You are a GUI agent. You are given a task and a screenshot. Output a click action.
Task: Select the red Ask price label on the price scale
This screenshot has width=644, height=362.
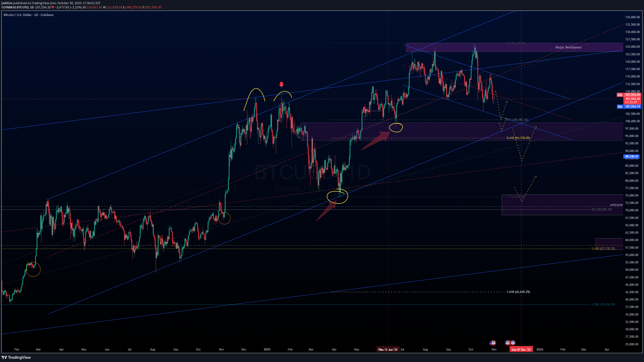[620, 95]
